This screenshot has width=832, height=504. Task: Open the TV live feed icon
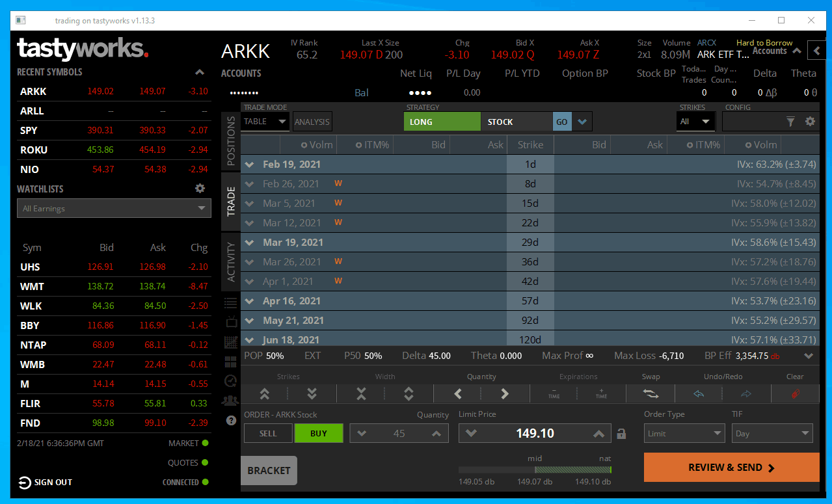coord(230,322)
